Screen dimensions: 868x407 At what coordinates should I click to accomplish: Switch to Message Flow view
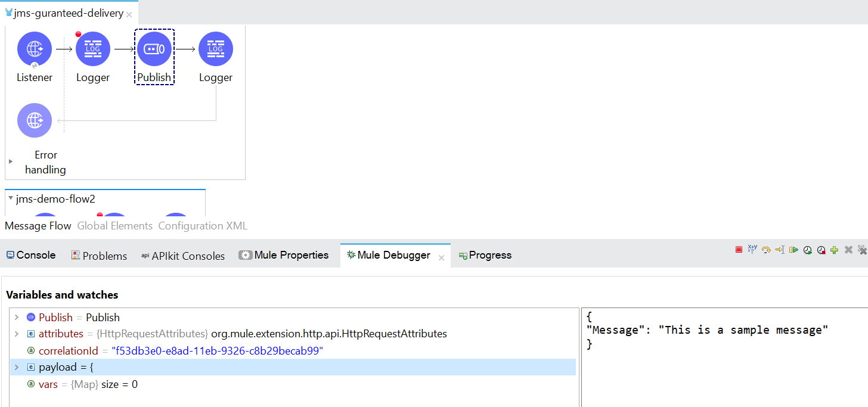[x=38, y=226]
